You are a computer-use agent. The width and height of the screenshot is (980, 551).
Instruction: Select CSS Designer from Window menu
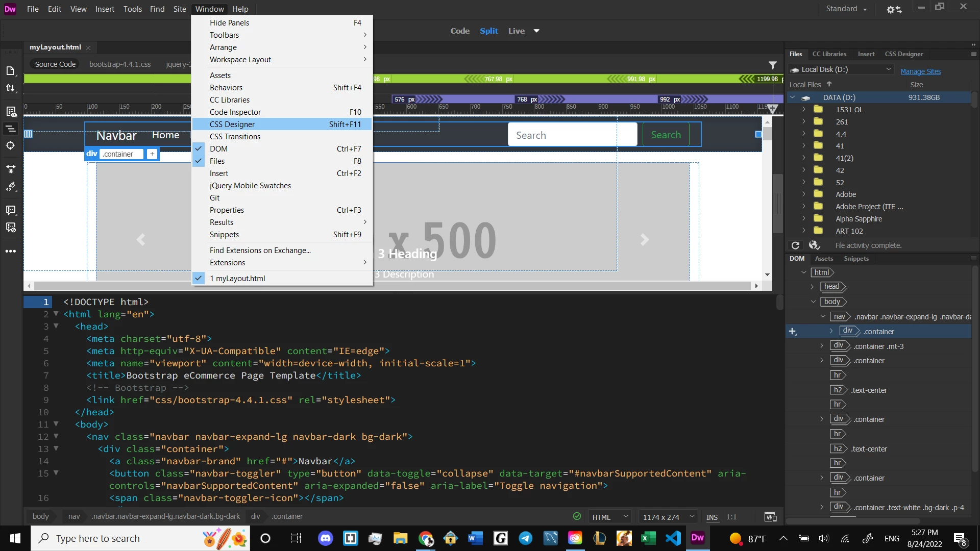pos(232,124)
